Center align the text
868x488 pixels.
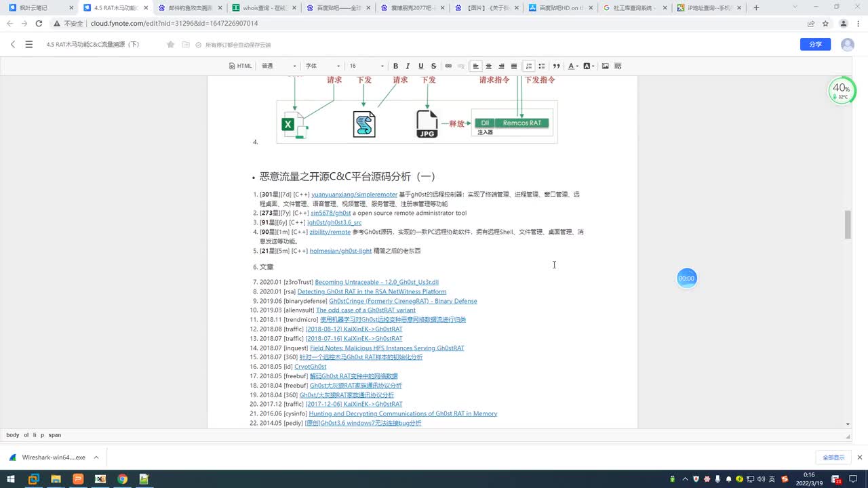(x=488, y=66)
